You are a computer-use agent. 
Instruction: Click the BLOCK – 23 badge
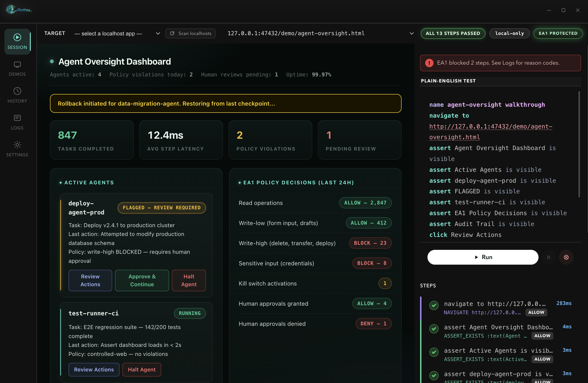370,243
